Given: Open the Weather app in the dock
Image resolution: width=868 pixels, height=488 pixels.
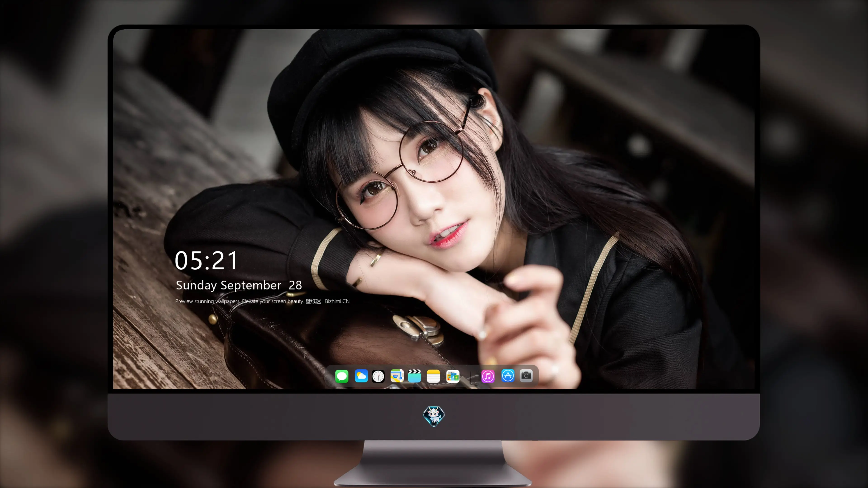Looking at the screenshot, I should [361, 376].
